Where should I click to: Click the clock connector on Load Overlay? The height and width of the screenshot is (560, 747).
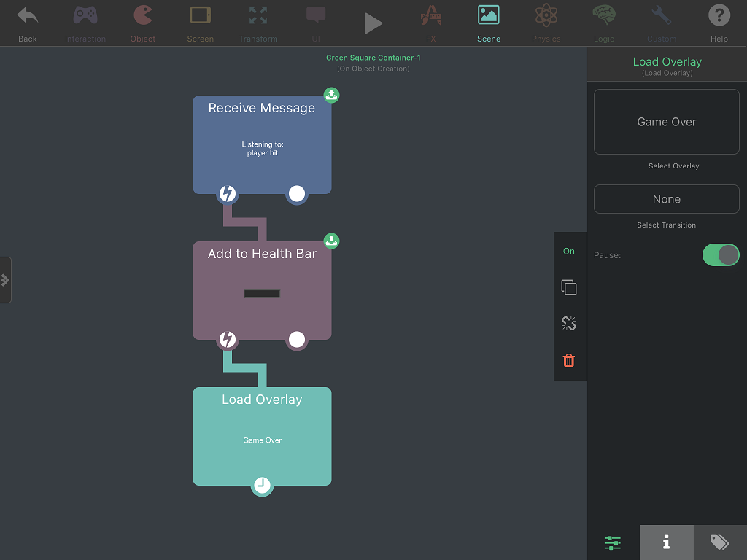pos(262,485)
